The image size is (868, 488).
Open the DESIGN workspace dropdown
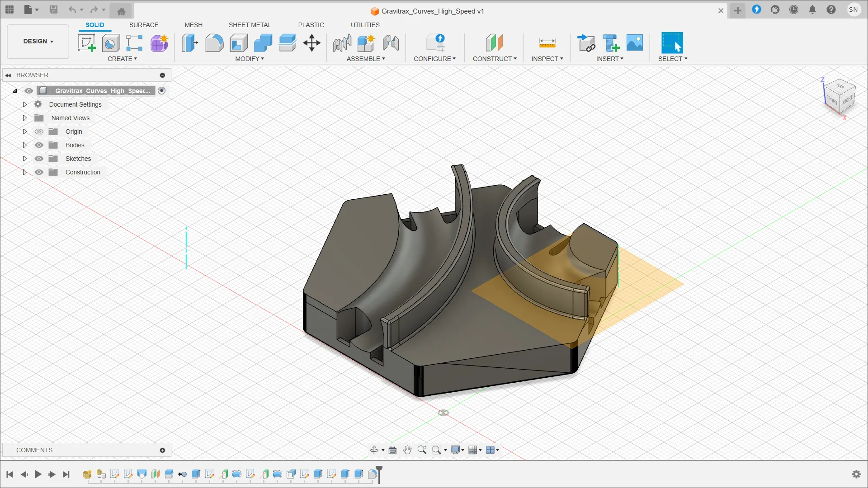pyautogui.click(x=38, y=41)
